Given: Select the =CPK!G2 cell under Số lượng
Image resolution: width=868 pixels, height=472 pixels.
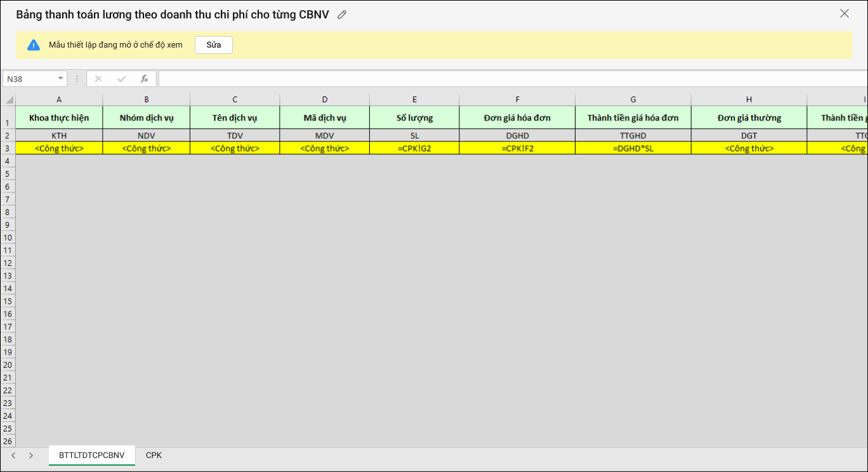Looking at the screenshot, I should [414, 148].
